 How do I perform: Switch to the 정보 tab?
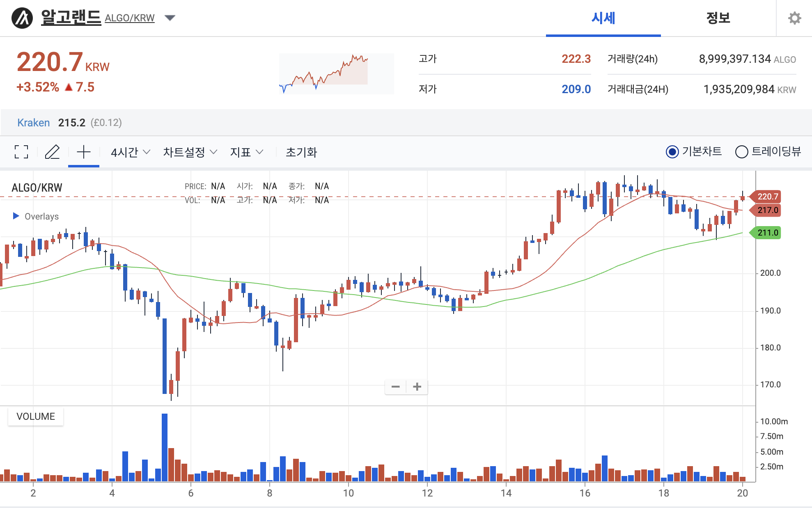click(x=718, y=18)
